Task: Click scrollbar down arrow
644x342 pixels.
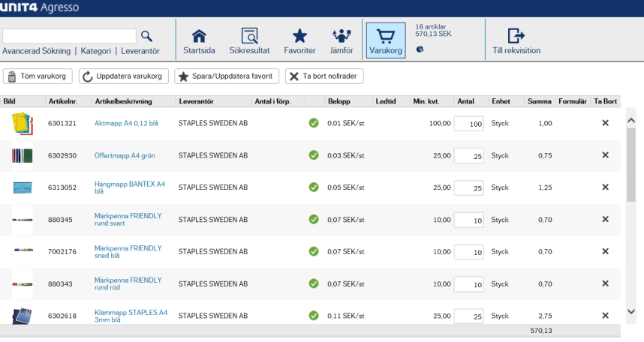Action: click(631, 311)
